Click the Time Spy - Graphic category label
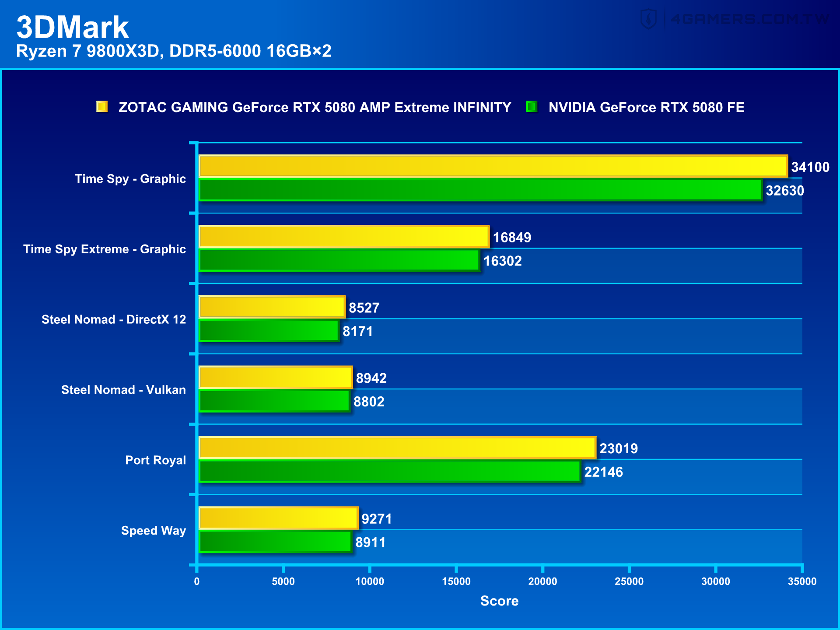This screenshot has width=840, height=630. [130, 179]
